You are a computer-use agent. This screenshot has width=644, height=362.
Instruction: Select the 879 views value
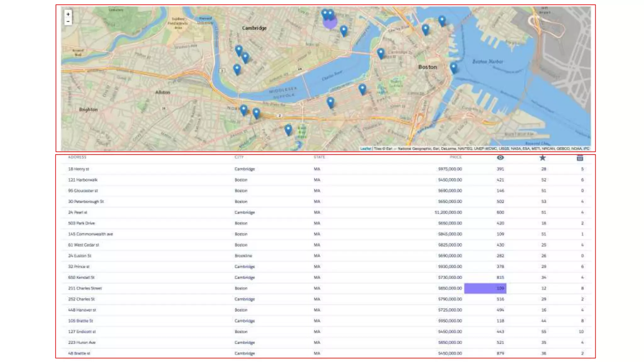pos(500,353)
